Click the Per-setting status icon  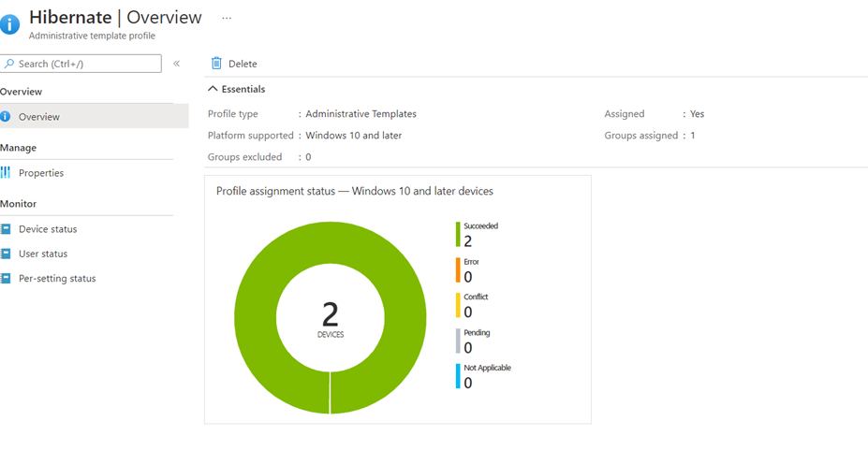[x=6, y=279]
